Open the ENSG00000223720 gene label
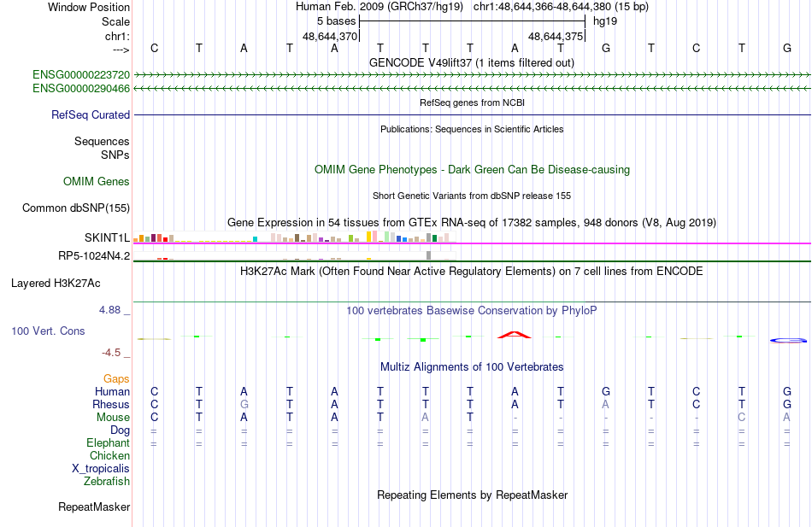The height and width of the screenshot is (527, 812). (81, 75)
